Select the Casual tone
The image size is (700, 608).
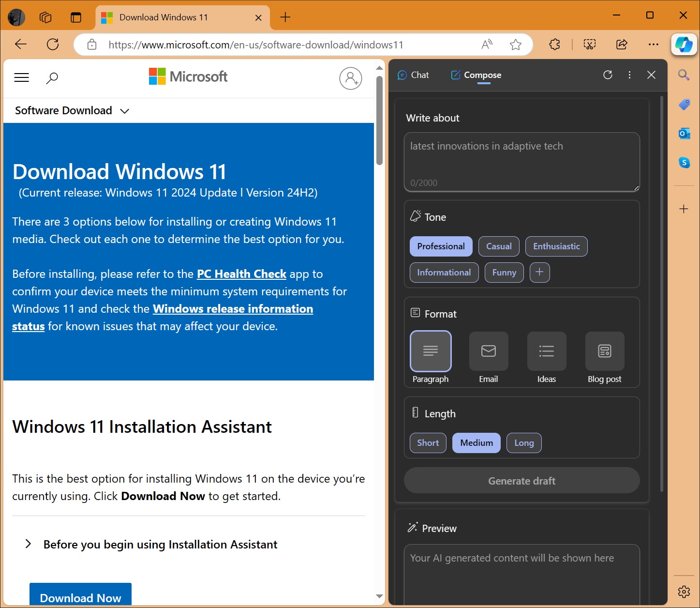pos(499,246)
